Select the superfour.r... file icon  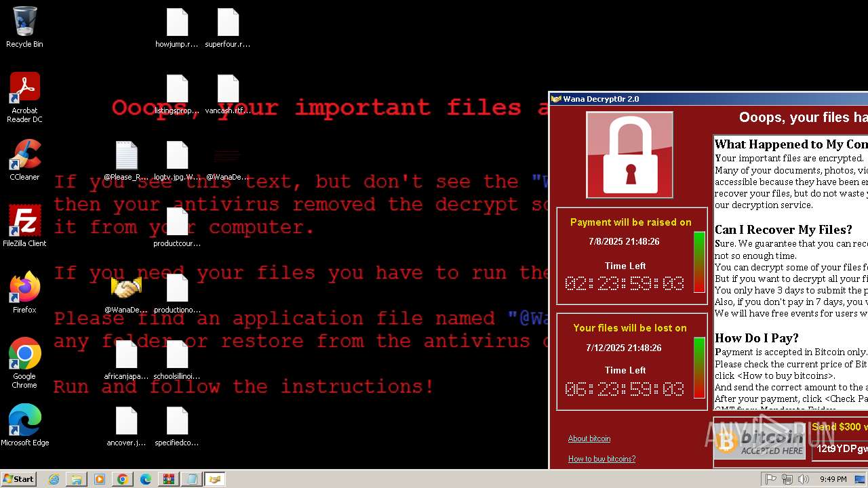click(228, 28)
